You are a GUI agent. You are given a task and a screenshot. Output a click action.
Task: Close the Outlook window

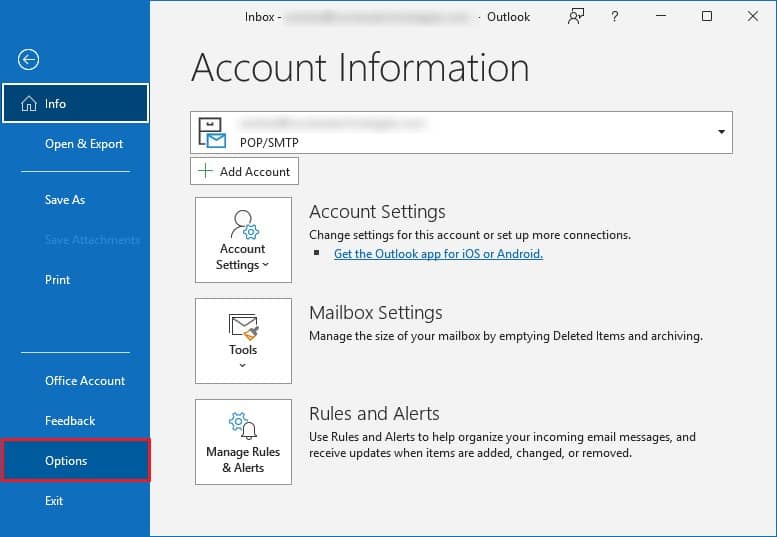tap(753, 16)
